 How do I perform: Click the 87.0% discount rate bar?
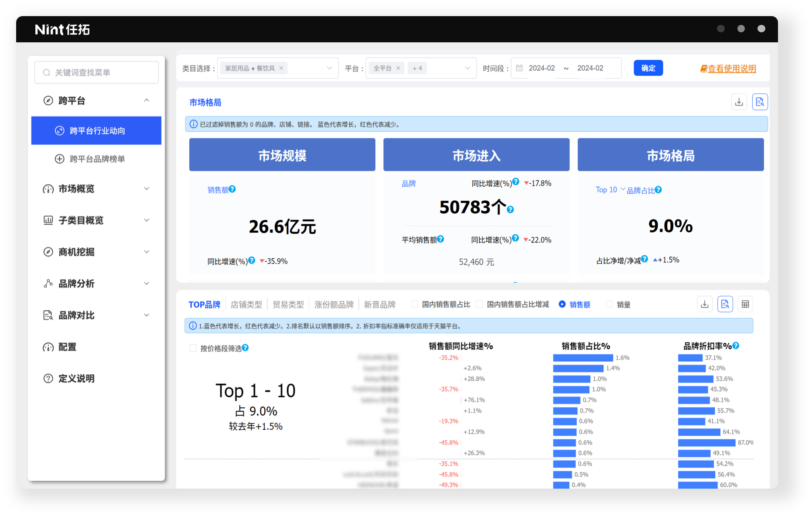tap(706, 442)
